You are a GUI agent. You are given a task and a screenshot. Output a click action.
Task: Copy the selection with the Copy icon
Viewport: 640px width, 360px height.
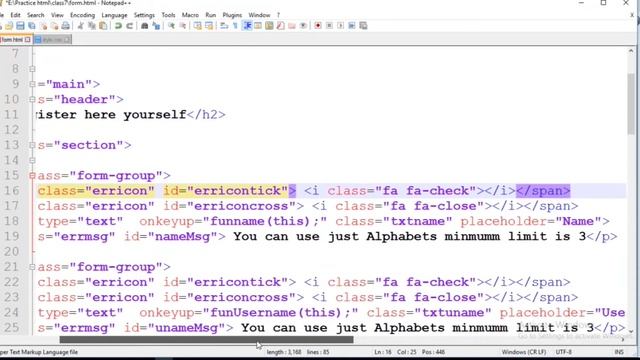(x=92, y=26)
